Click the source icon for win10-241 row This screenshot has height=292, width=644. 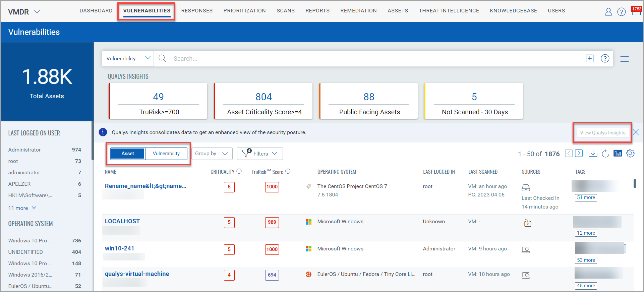526,250
